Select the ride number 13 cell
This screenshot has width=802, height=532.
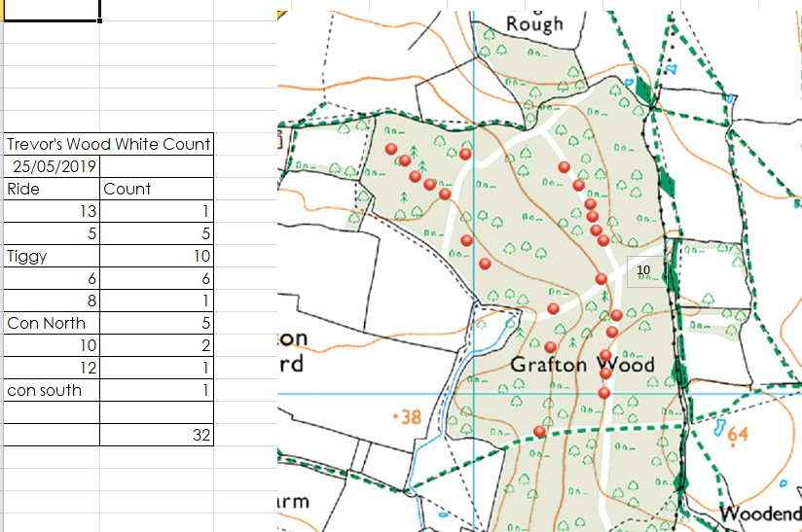point(52,211)
